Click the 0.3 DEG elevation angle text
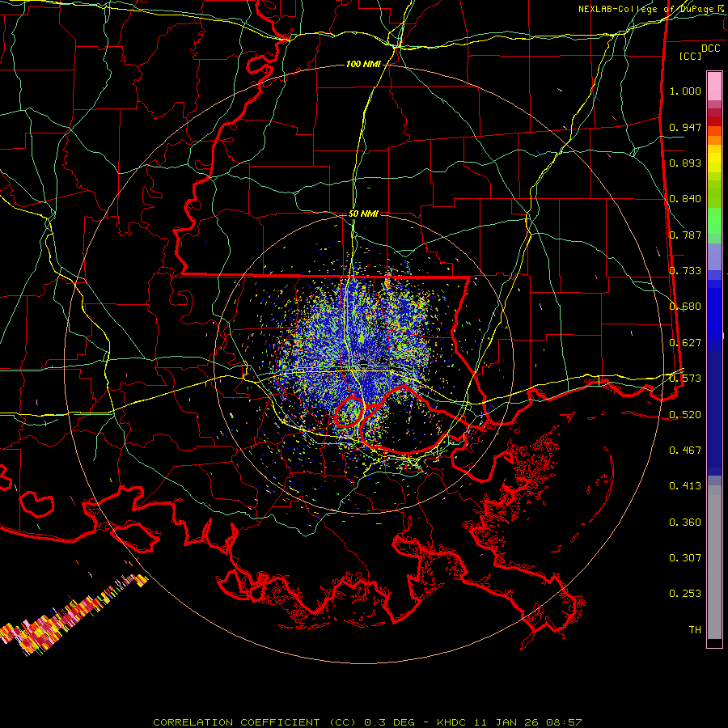This screenshot has width=728, height=728. pos(390,722)
